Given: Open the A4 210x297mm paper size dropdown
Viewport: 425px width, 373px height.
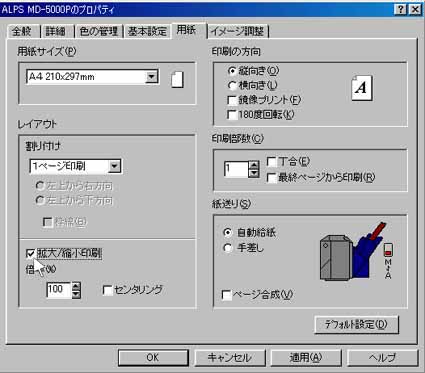Looking at the screenshot, I should pyautogui.click(x=151, y=77).
